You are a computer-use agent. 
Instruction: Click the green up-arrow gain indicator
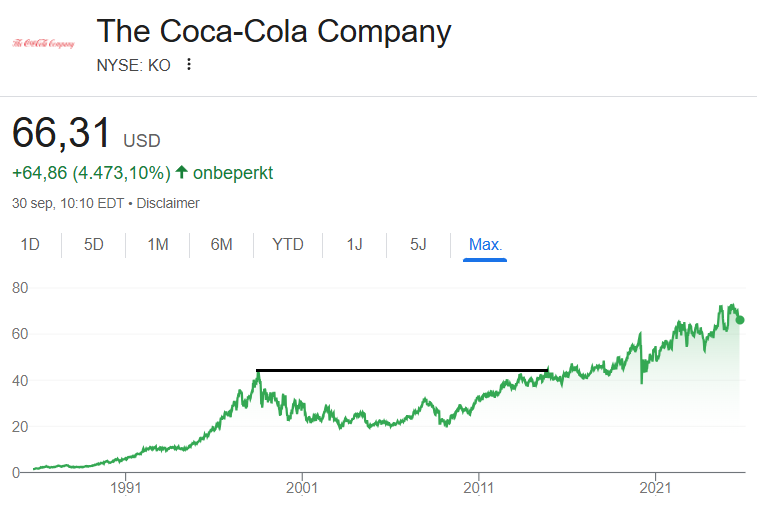coord(182,173)
